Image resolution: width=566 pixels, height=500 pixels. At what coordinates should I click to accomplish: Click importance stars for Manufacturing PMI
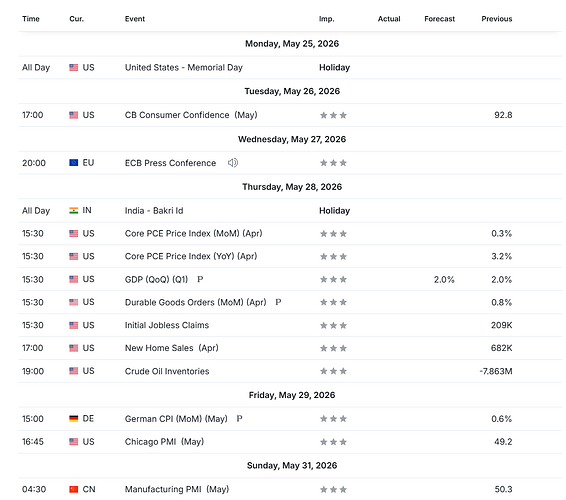point(333,490)
